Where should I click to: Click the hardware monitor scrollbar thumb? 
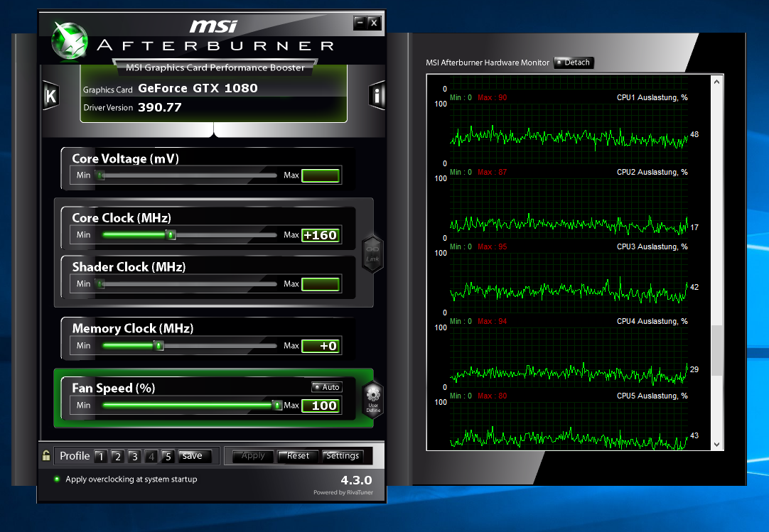click(716, 350)
